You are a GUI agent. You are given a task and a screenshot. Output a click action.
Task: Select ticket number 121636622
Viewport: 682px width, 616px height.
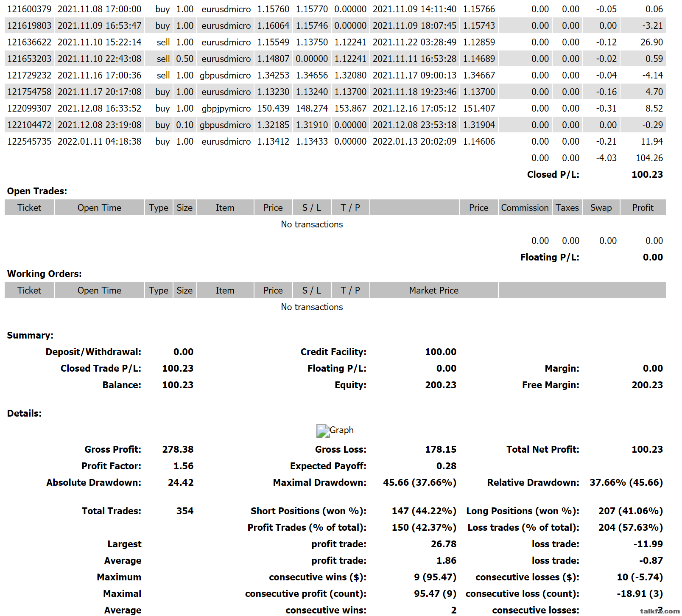pyautogui.click(x=29, y=42)
